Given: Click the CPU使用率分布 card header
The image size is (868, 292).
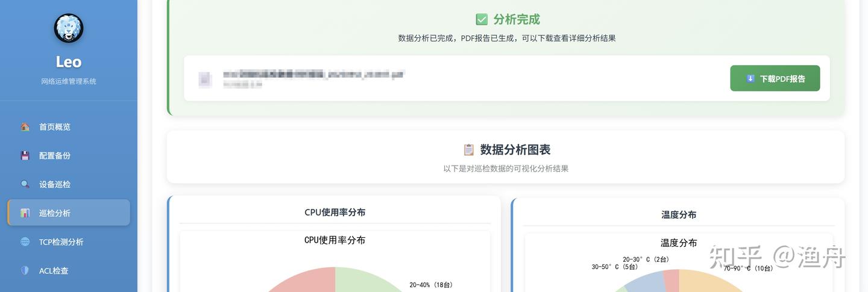Looking at the screenshot, I should coord(335,212).
